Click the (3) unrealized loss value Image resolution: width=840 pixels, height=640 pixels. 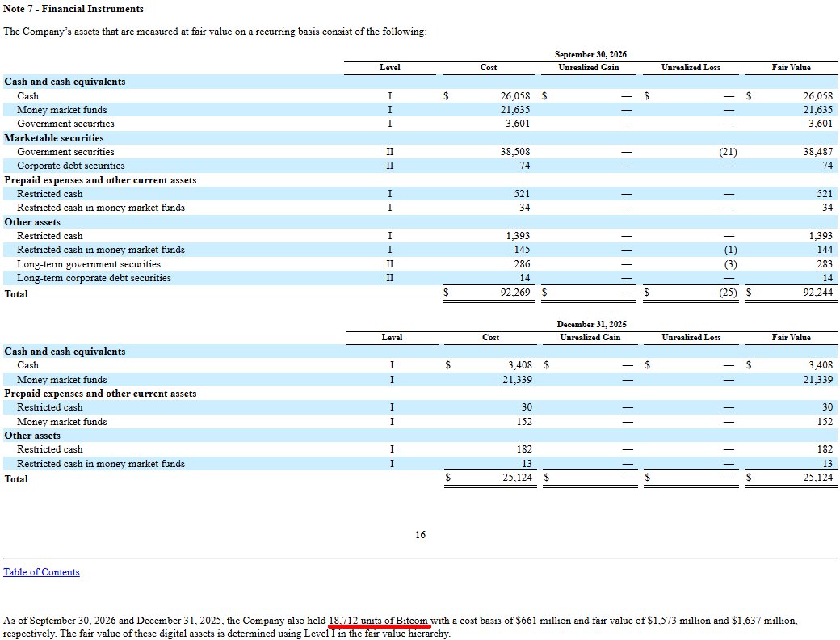coord(731,263)
